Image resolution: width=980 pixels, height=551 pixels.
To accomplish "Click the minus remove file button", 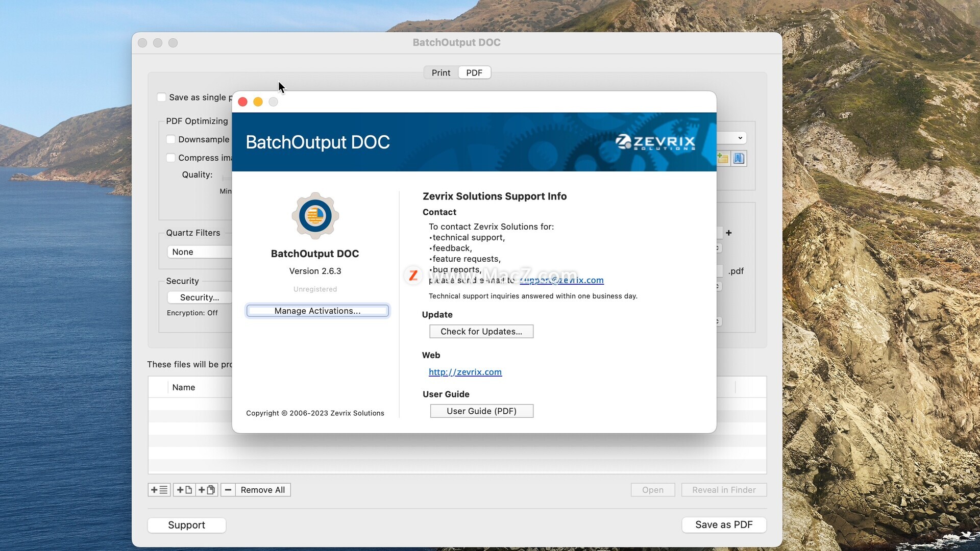I will (228, 490).
